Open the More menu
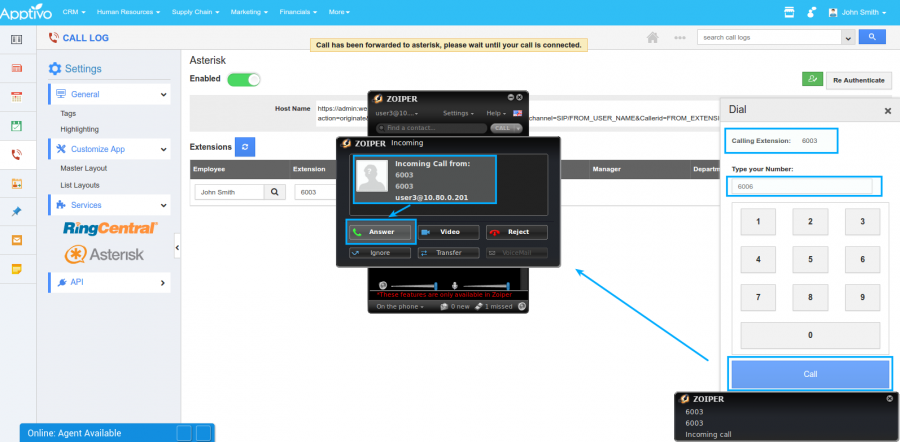 pyautogui.click(x=339, y=11)
